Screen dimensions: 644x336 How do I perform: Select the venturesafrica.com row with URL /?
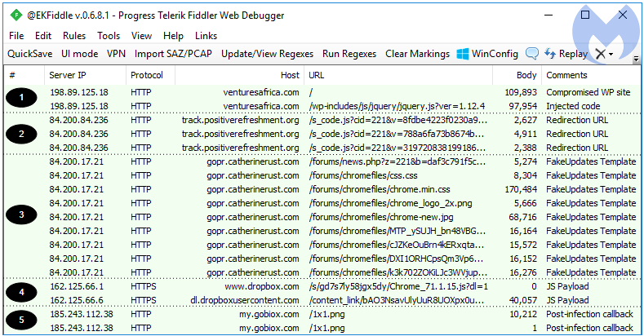(x=322, y=92)
